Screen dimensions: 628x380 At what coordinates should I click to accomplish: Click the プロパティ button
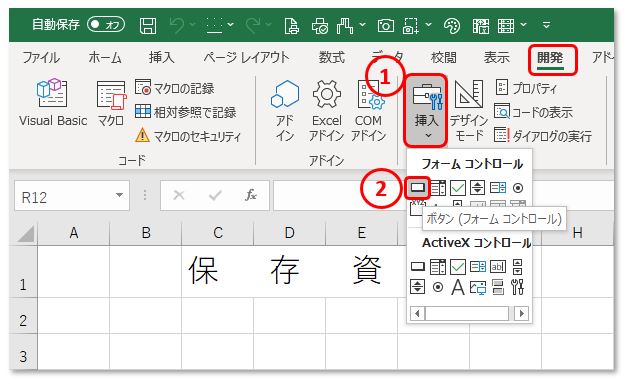[x=527, y=88]
